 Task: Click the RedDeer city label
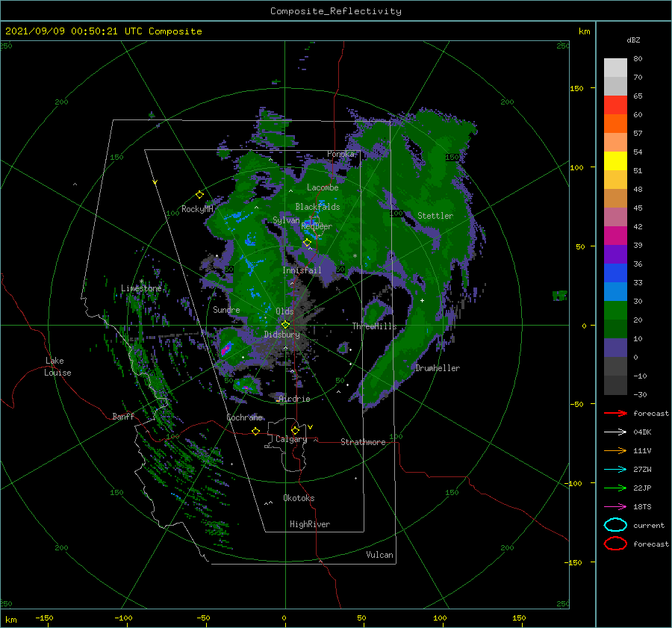pyautogui.click(x=317, y=226)
